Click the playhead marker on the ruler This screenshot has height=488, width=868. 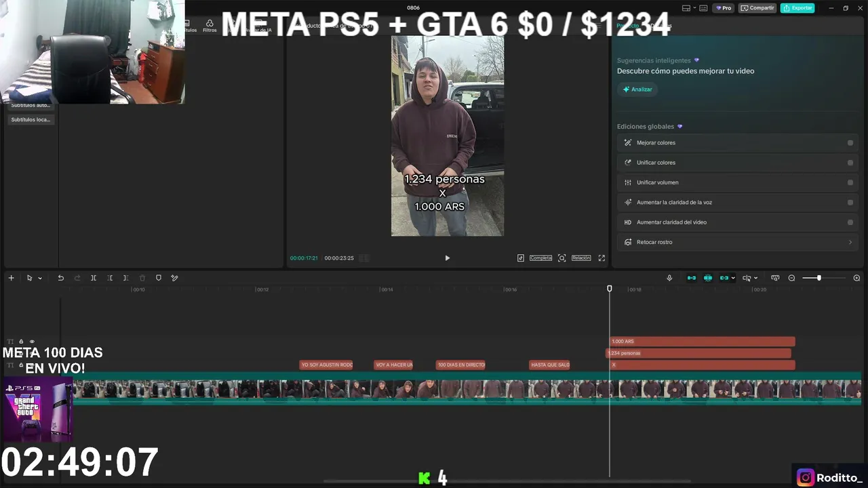click(x=609, y=289)
